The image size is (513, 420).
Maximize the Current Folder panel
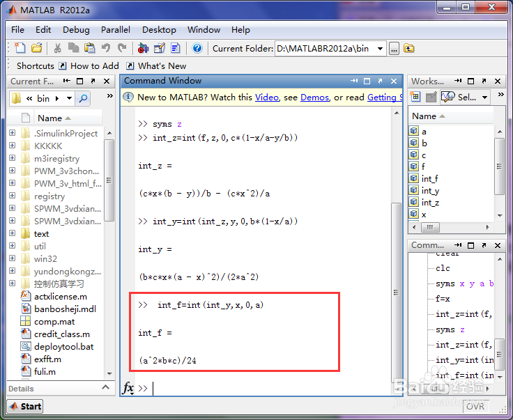(79, 81)
